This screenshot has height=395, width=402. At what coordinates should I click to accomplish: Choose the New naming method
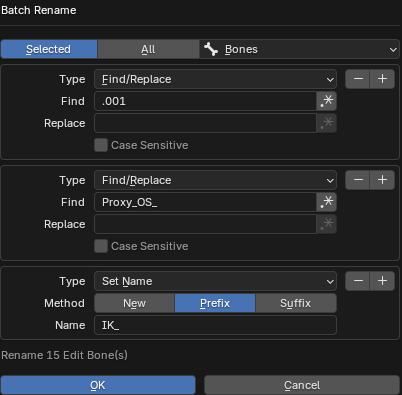pos(134,303)
